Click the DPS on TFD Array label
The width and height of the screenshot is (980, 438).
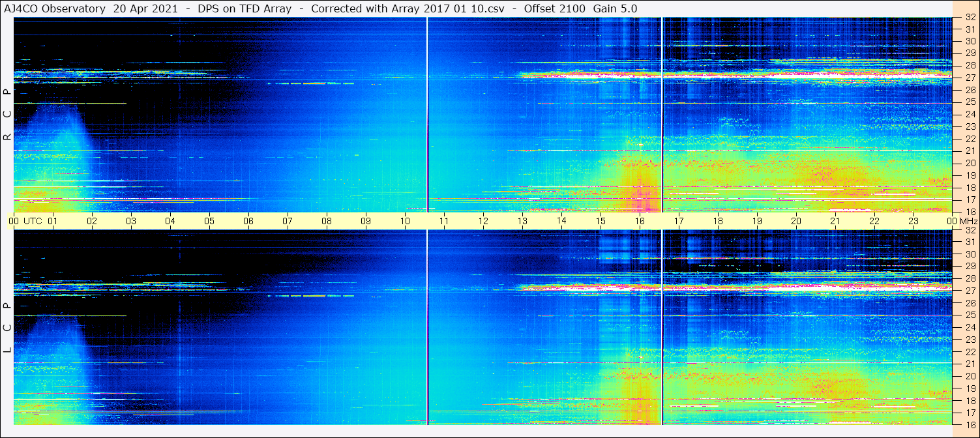click(x=245, y=8)
